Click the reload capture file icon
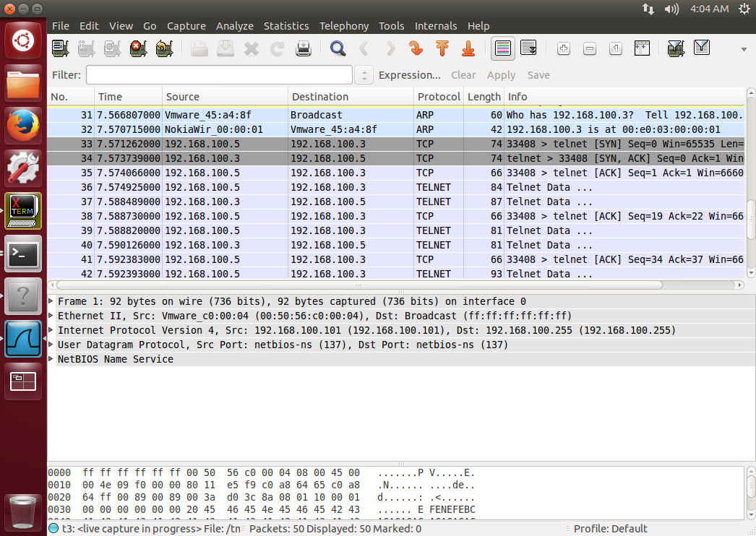Image resolution: width=756 pixels, height=536 pixels. pyautogui.click(x=278, y=48)
